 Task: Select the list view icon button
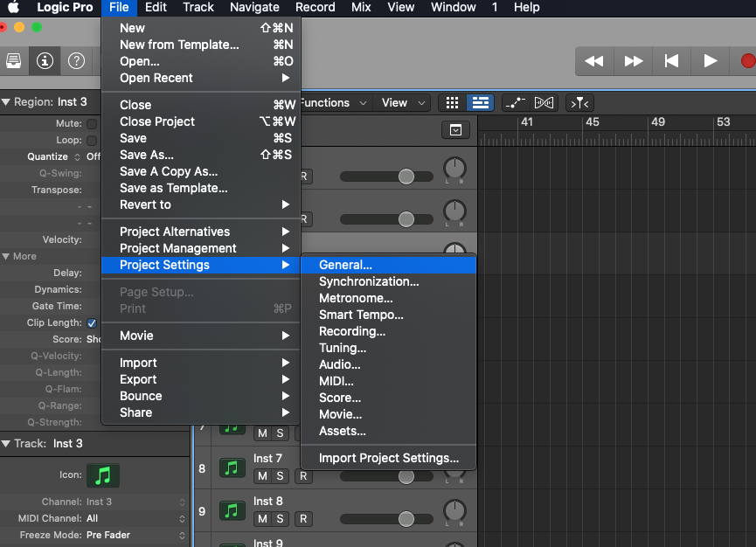[480, 102]
